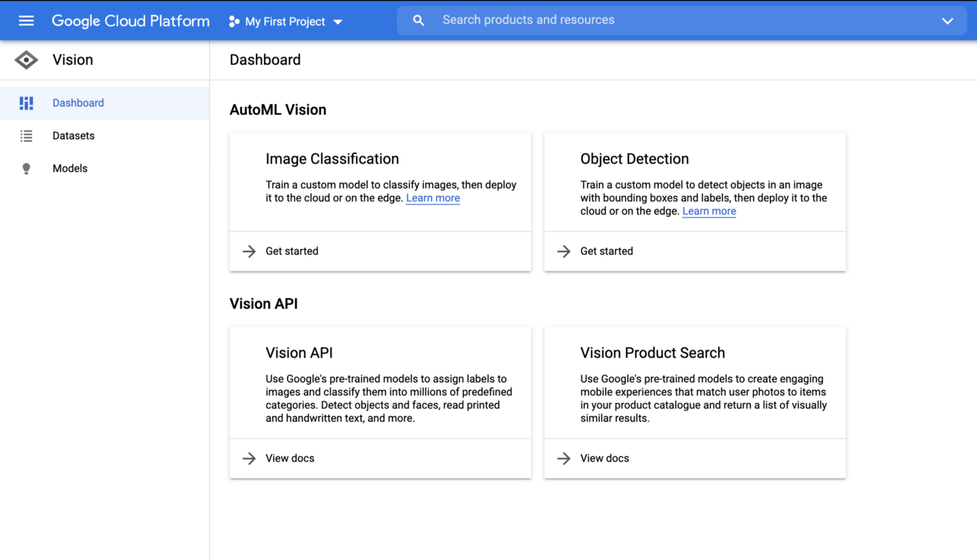Open Models in the sidebar

pos(105,169)
